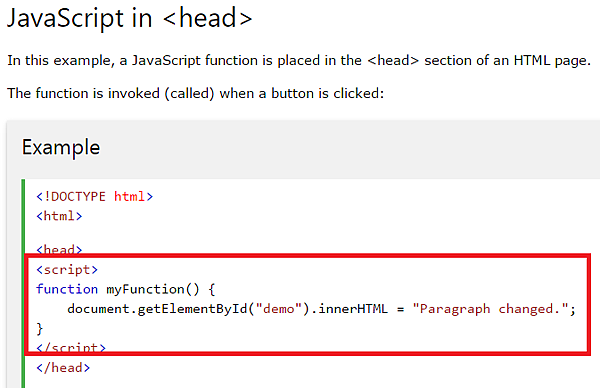This screenshot has height=388, width=600.
Task: Click the opening <script> tag
Action: pos(67,270)
